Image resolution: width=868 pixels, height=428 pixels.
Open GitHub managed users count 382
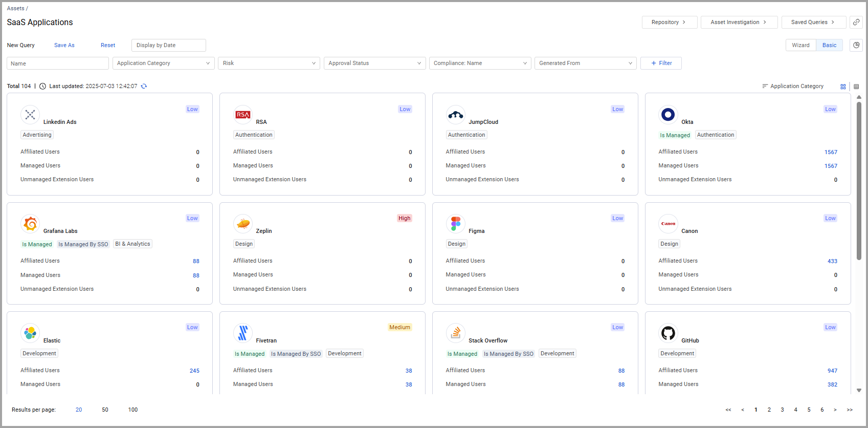click(832, 384)
